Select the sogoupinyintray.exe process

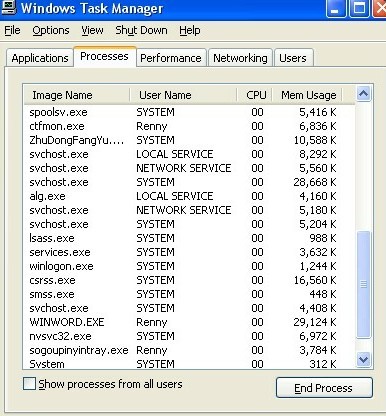189,350
